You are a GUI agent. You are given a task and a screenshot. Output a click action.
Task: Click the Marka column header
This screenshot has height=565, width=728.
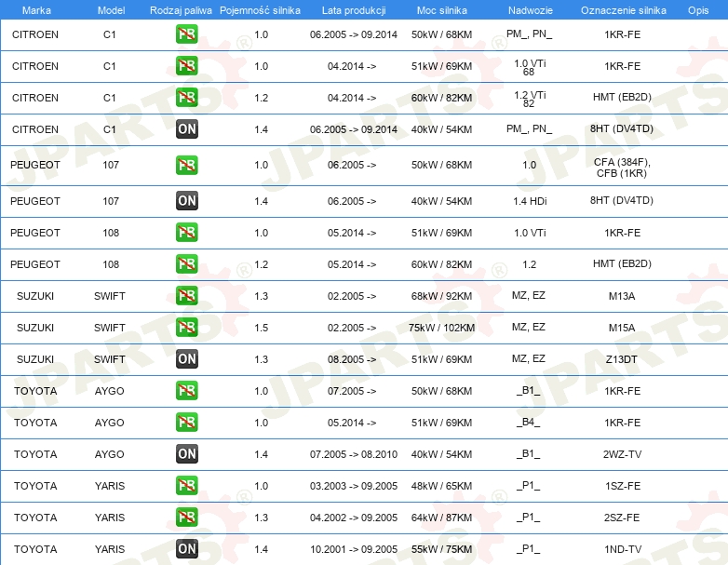pyautogui.click(x=36, y=10)
